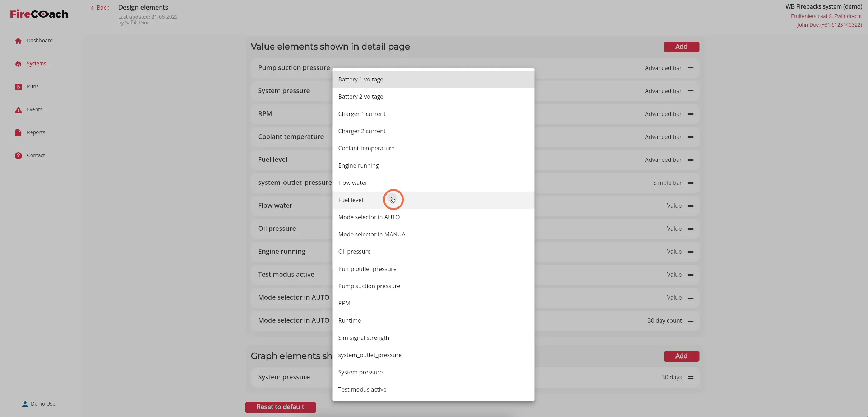This screenshot has width=868, height=417.
Task: Select system_outlet_pressure in dropdown list
Action: (433, 355)
